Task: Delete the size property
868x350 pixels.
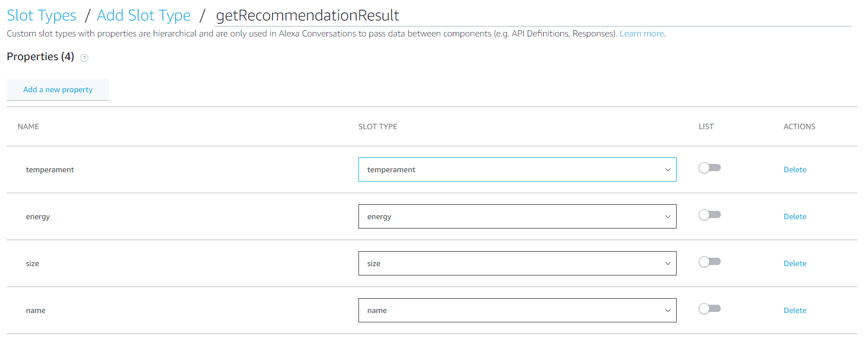Action: point(795,263)
